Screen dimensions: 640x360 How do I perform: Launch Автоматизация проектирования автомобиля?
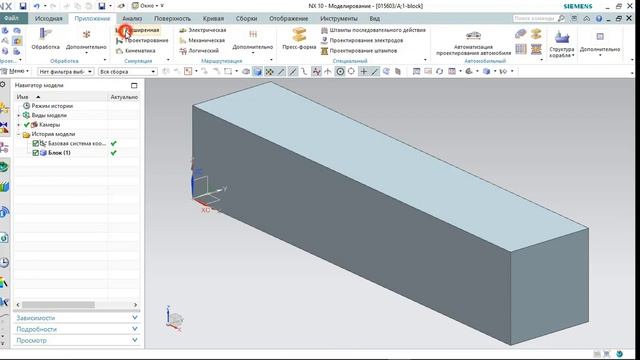(473, 43)
